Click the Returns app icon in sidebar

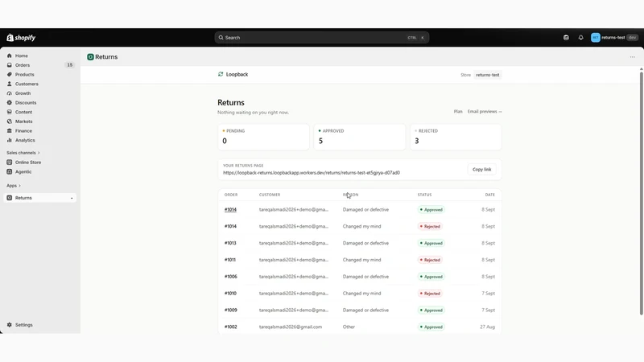(10, 198)
